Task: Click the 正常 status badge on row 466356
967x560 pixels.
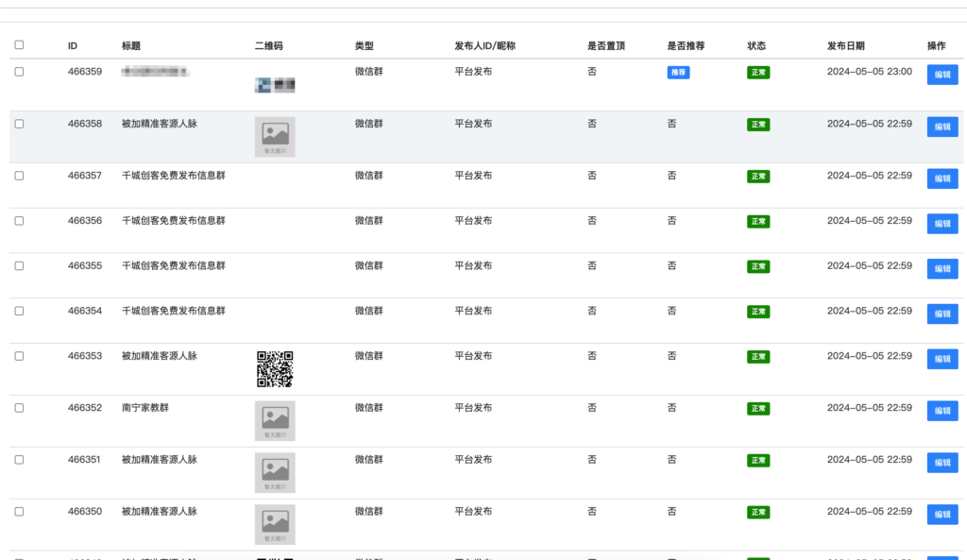Action: [x=758, y=221]
